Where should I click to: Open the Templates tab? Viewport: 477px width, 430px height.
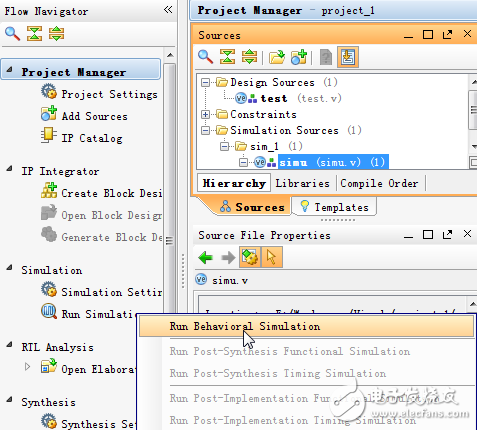tap(335, 207)
